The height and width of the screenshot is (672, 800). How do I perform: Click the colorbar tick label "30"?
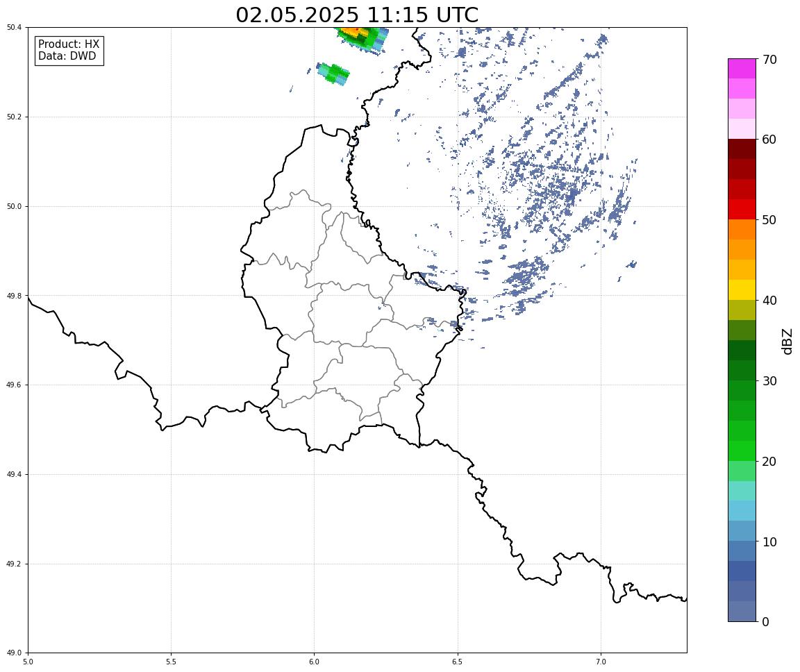[x=769, y=381]
